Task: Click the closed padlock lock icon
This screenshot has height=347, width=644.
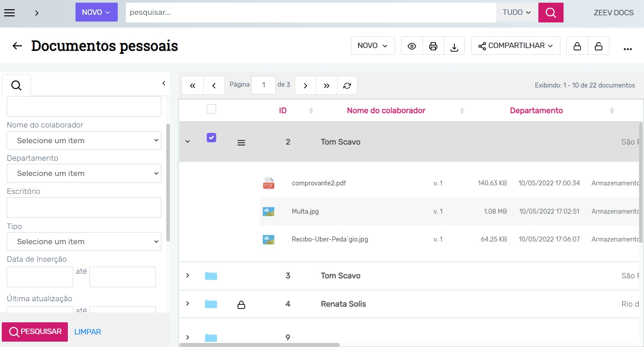Action: tap(577, 46)
